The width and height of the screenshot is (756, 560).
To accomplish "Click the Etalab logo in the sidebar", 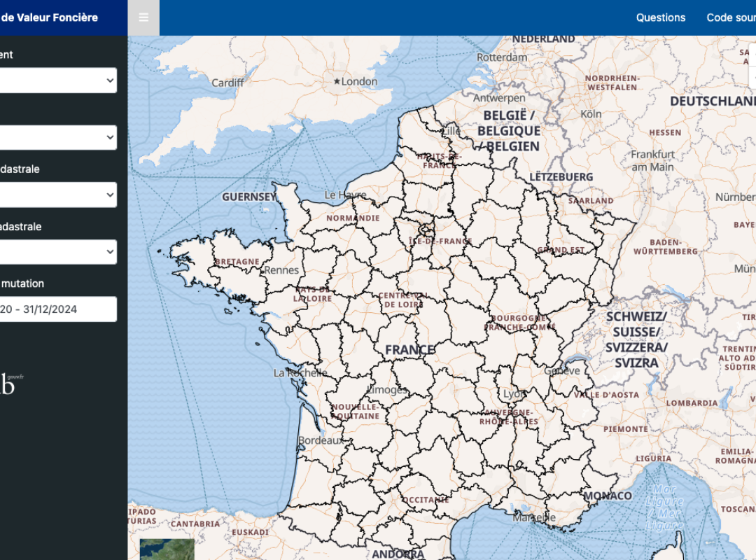I will 8,384.
